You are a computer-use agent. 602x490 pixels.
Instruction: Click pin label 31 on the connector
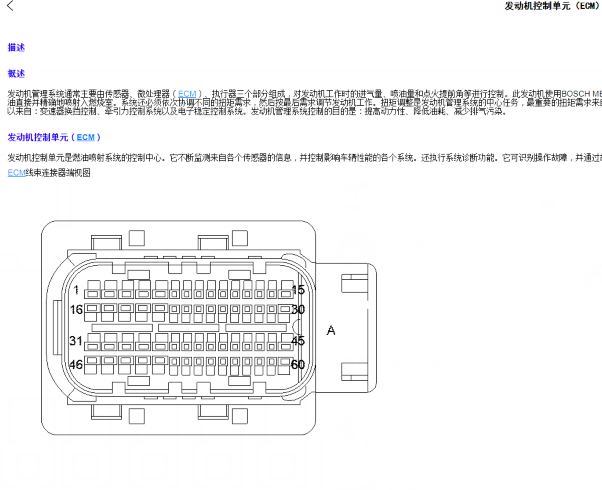76,341
